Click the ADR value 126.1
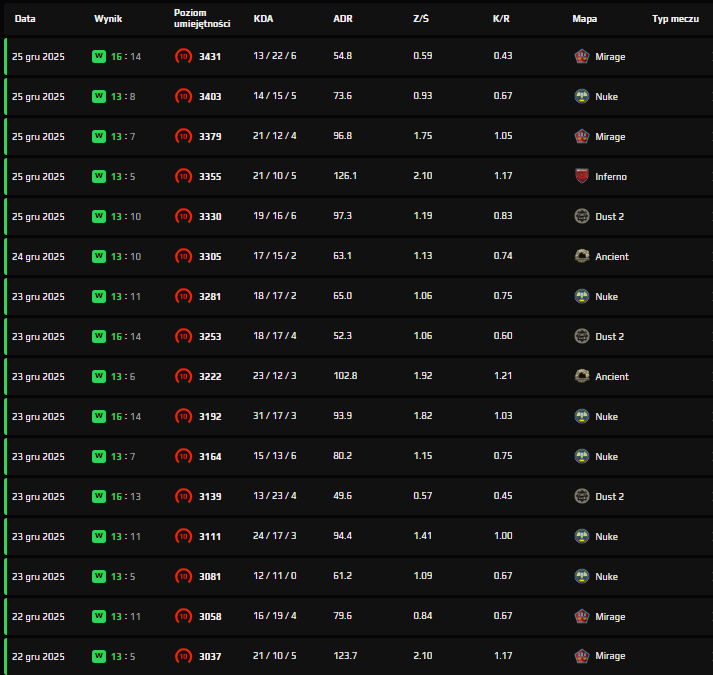713x675 pixels. (x=345, y=176)
